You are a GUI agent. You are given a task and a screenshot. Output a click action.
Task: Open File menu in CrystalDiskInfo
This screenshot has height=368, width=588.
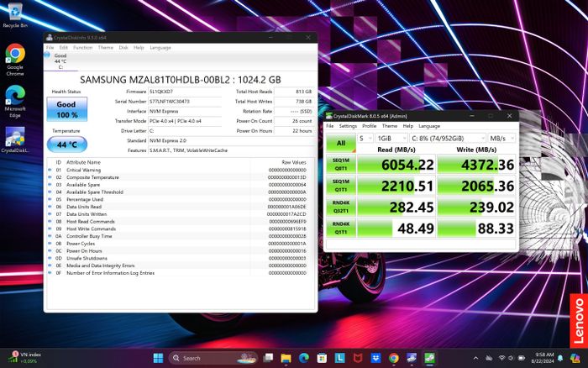coord(50,48)
